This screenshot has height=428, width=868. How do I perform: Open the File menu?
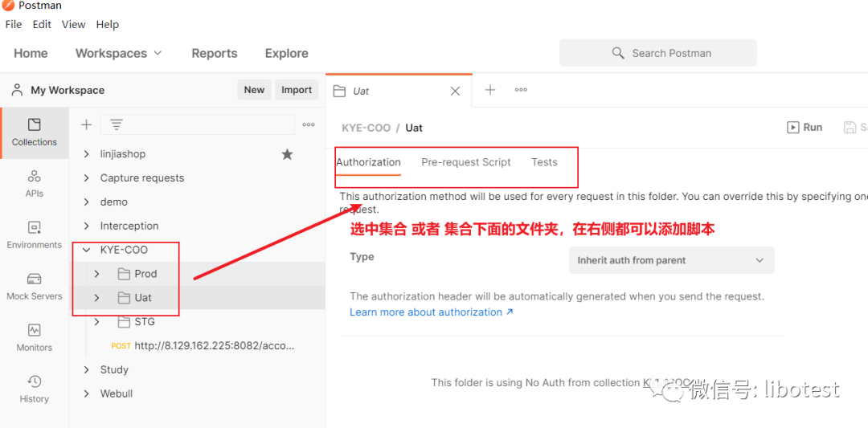[x=14, y=24]
